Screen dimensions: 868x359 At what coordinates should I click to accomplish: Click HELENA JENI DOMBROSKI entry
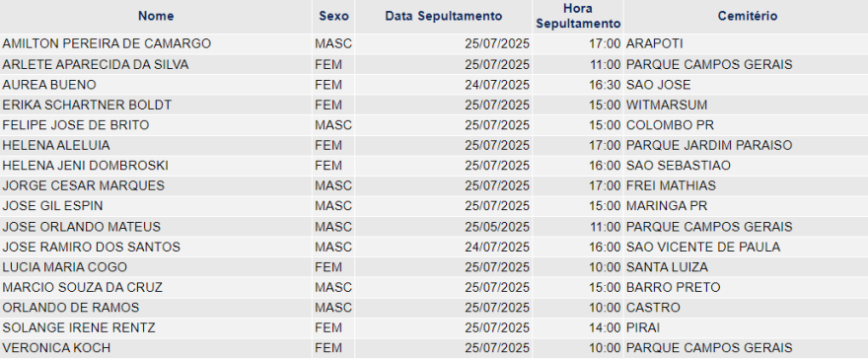tap(85, 166)
